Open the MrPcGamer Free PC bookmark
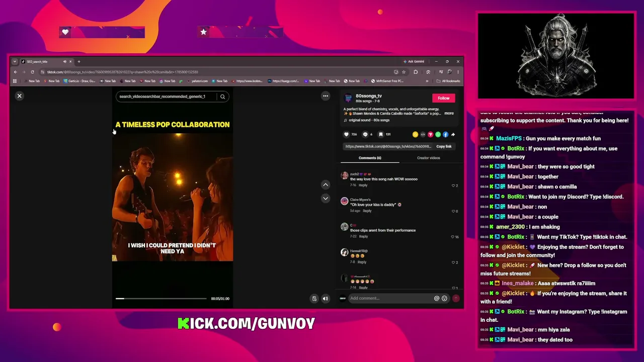 click(387, 81)
